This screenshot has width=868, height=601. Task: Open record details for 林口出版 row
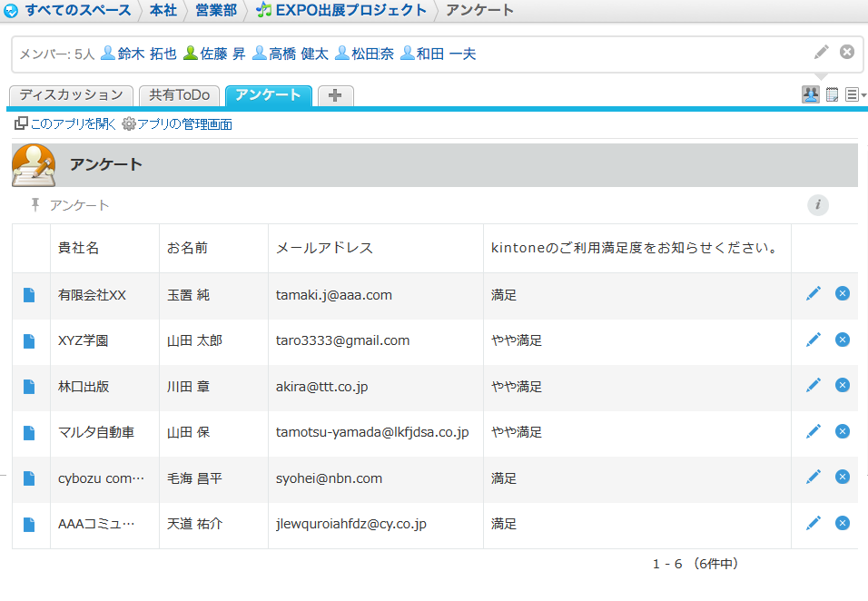[29, 386]
